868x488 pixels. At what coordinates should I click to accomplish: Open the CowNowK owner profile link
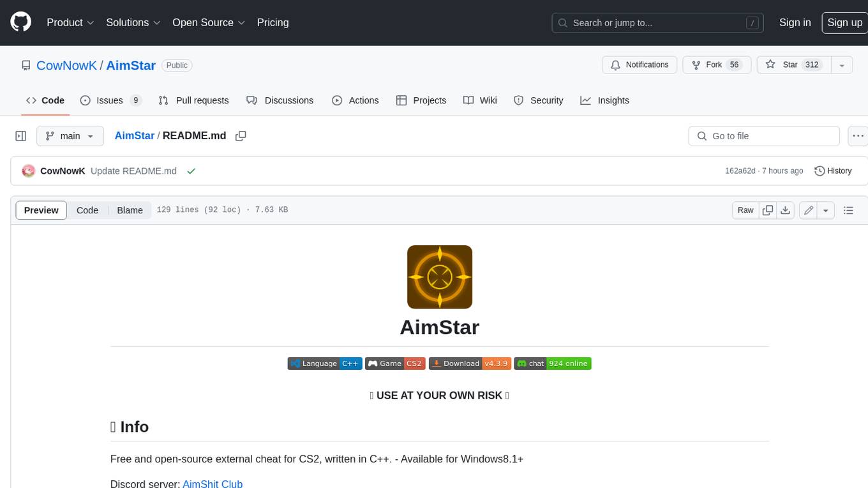pos(67,65)
